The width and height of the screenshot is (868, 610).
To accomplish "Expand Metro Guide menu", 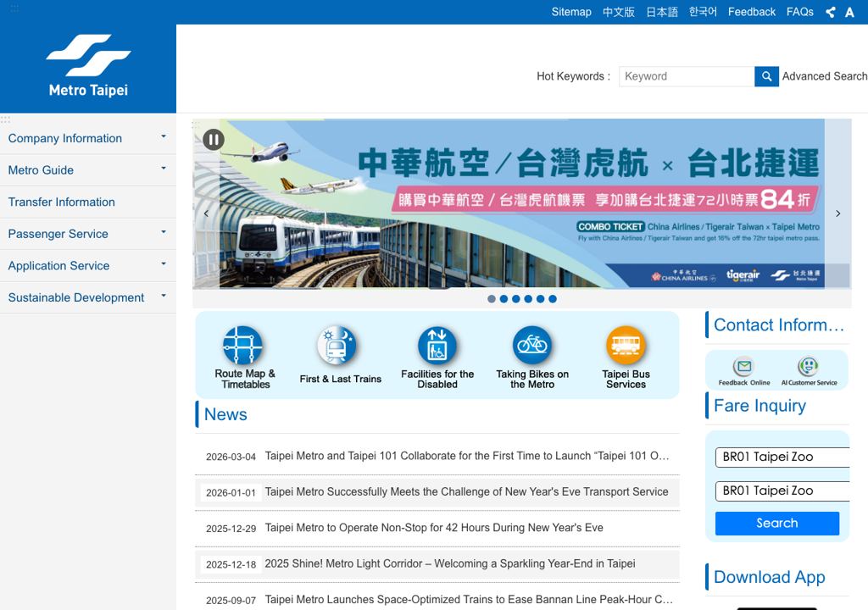I will click(88, 170).
